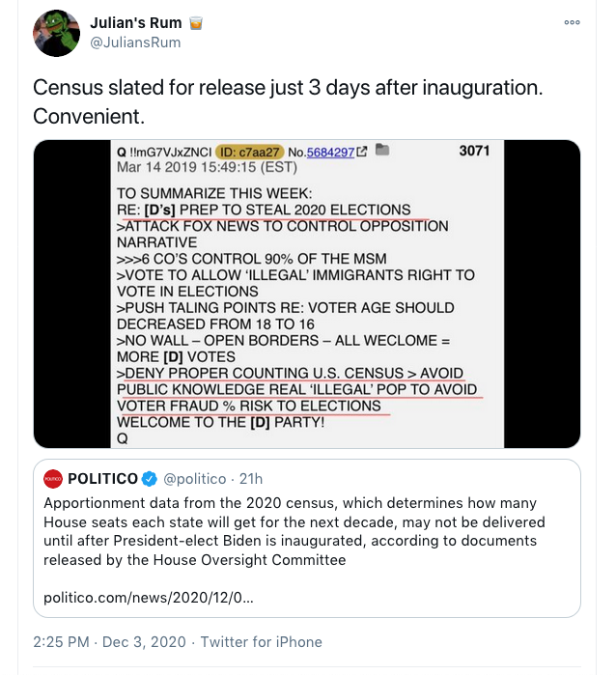Screen dimensions: 616x675
Task: Enlarge the embedded Q post image
Action: click(x=307, y=295)
